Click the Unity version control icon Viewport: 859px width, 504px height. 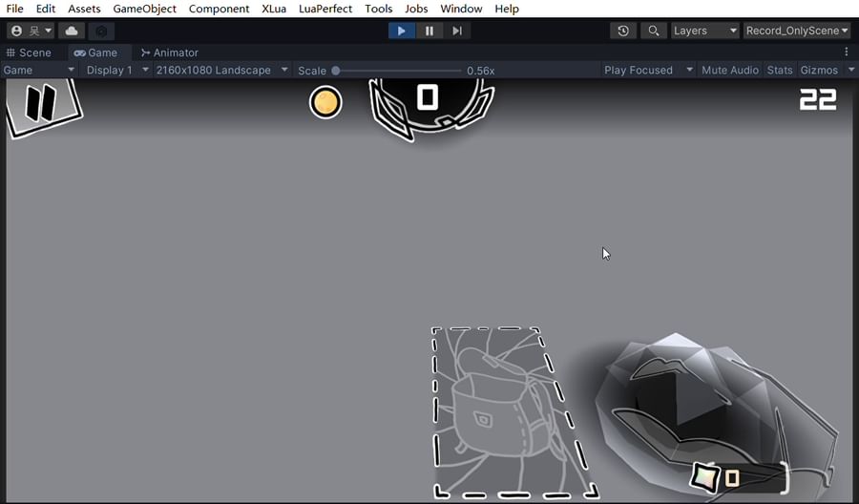pyautogui.click(x=101, y=31)
